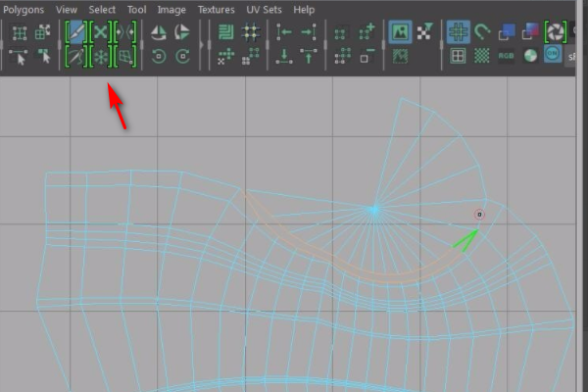588x392 pixels.
Task: Click the snap UVs to grid icon
Action: [x=251, y=32]
